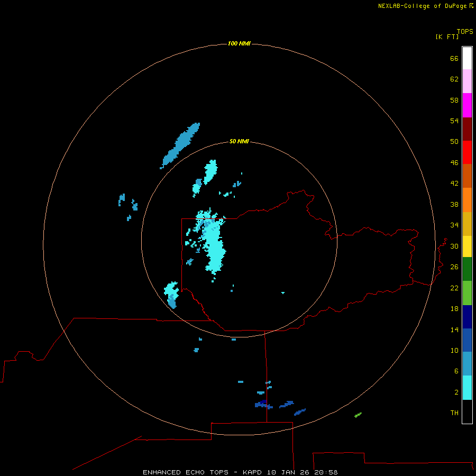Click the ENHANCED ECHO TOPS caption text
The height and width of the screenshot is (476, 476).
[185, 472]
